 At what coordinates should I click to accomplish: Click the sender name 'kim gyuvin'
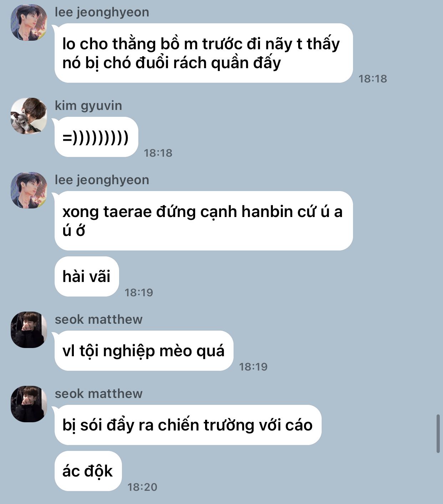click(x=88, y=106)
